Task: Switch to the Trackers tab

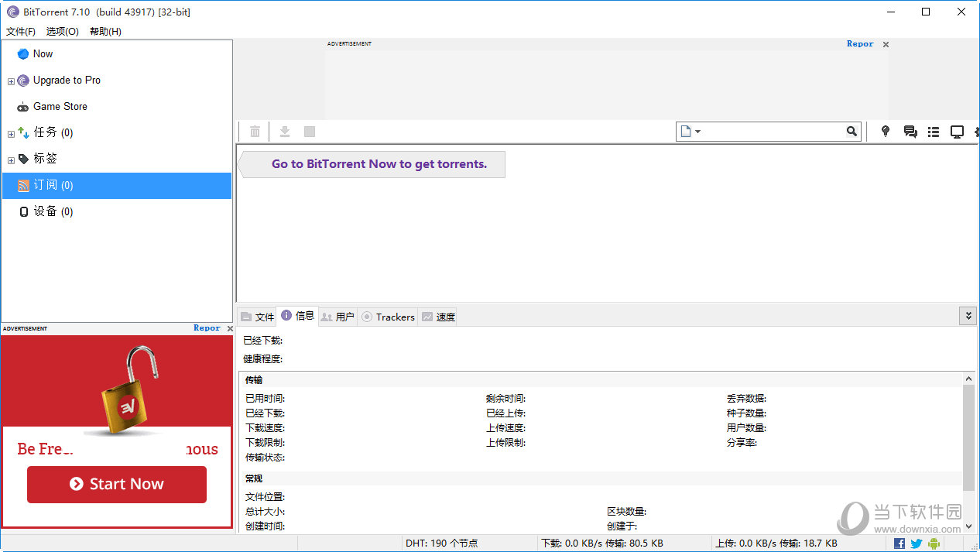Action: pos(388,317)
